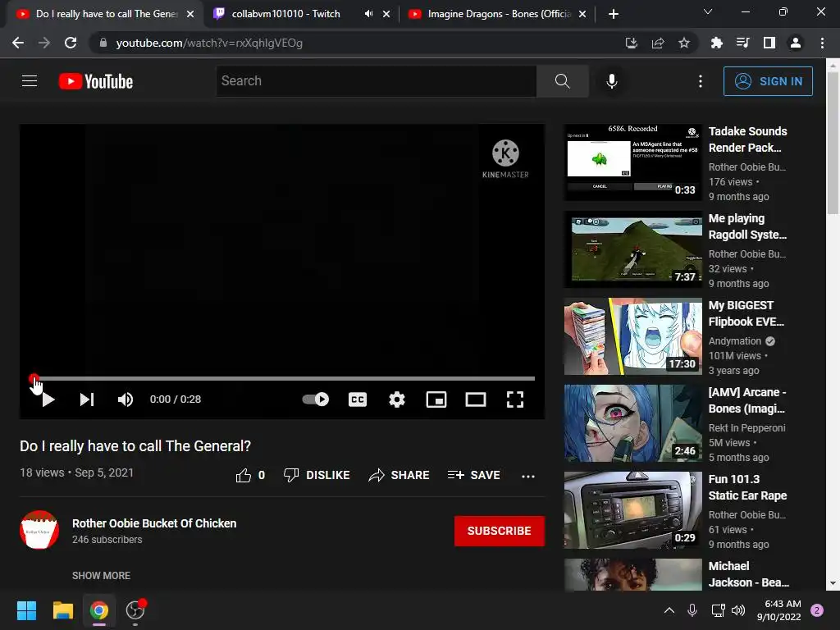Open player settings gear
This screenshot has width=840, height=630.
(397, 399)
